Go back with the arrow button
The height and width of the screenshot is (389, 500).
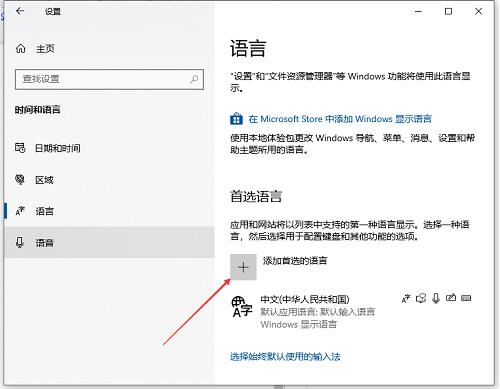coord(20,11)
